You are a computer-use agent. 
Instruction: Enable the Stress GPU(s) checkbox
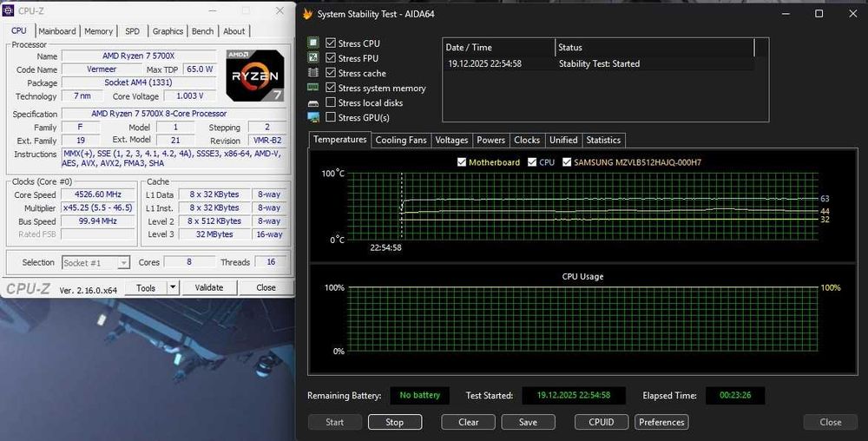point(331,117)
